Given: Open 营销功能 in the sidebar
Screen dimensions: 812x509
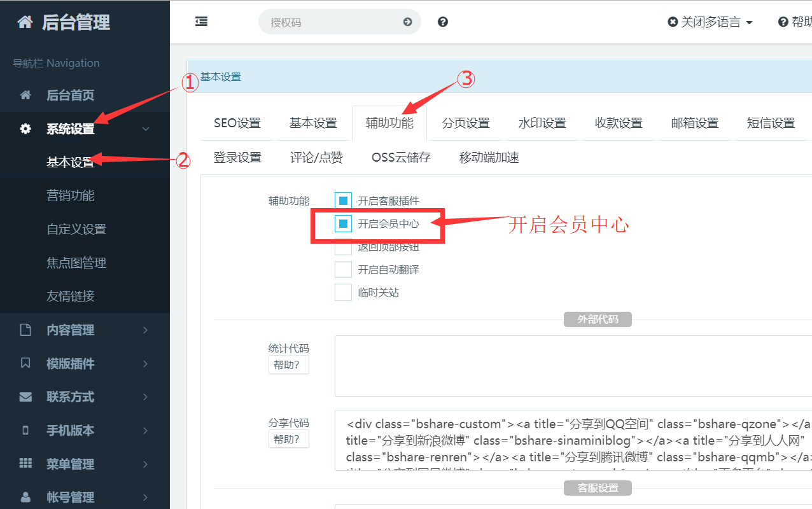Looking at the screenshot, I should [x=71, y=196].
